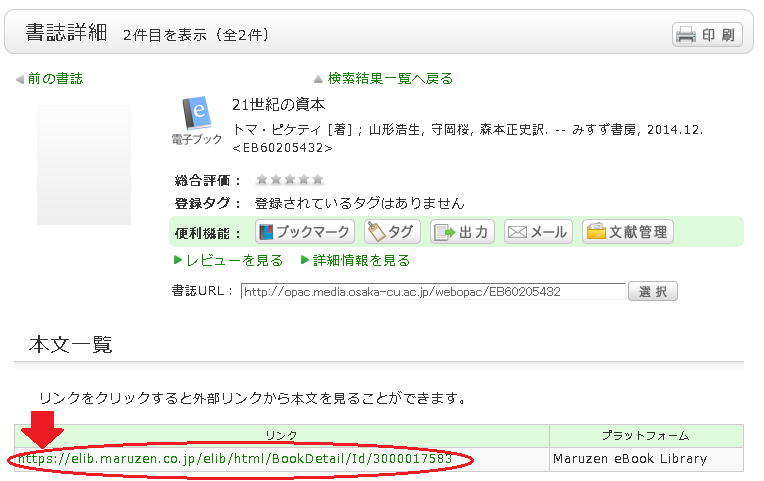Screen dimensions: 764x481
Task: Add record with ブックマーク button
Action: click(306, 232)
